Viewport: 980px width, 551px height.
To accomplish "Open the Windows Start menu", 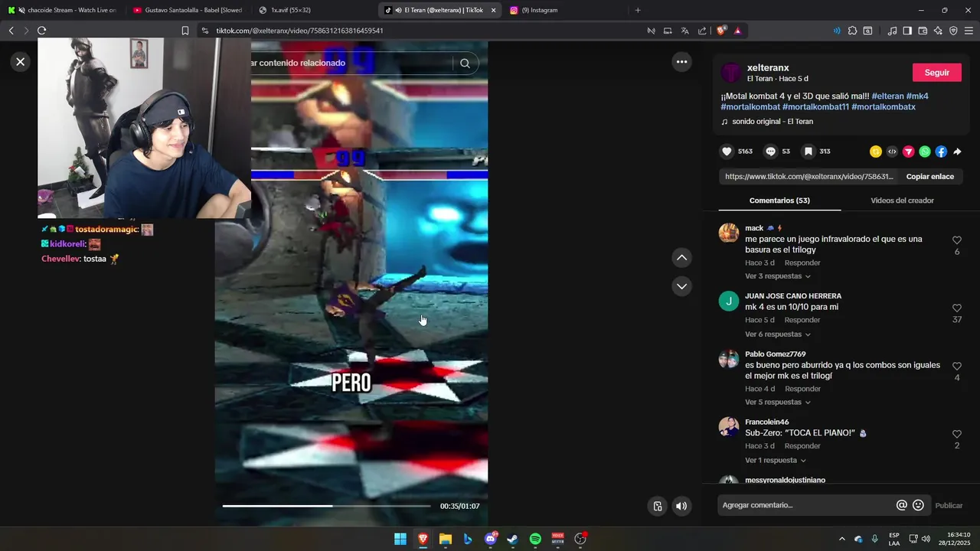I will 400,539.
